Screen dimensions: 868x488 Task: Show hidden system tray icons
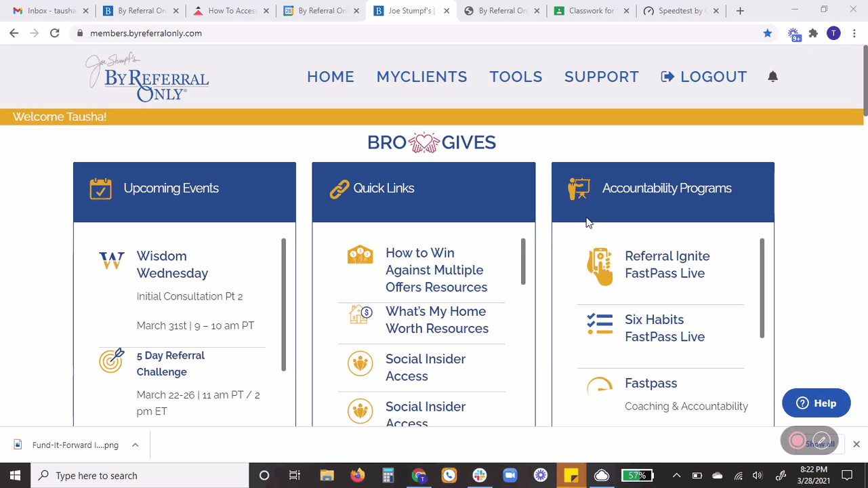pos(676,475)
